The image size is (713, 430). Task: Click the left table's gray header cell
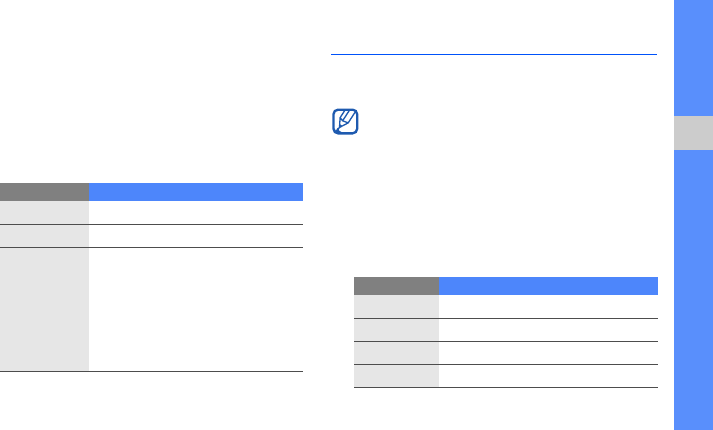(44, 191)
